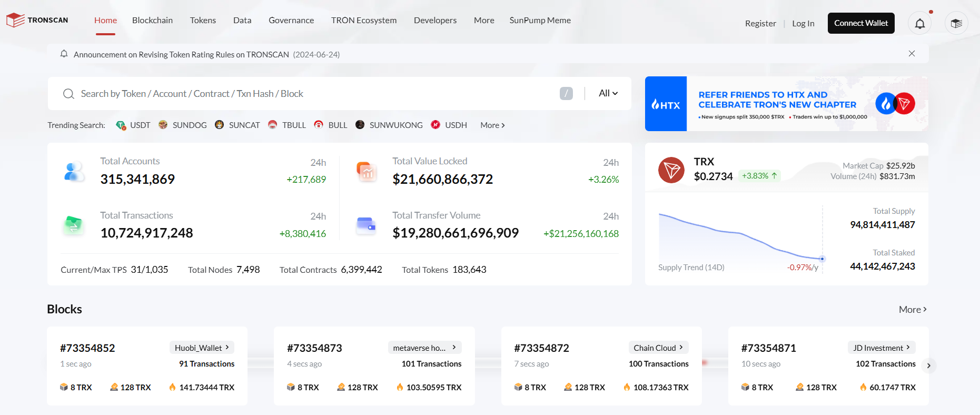Open block #73354873
The width and height of the screenshot is (980, 415).
[314, 348]
